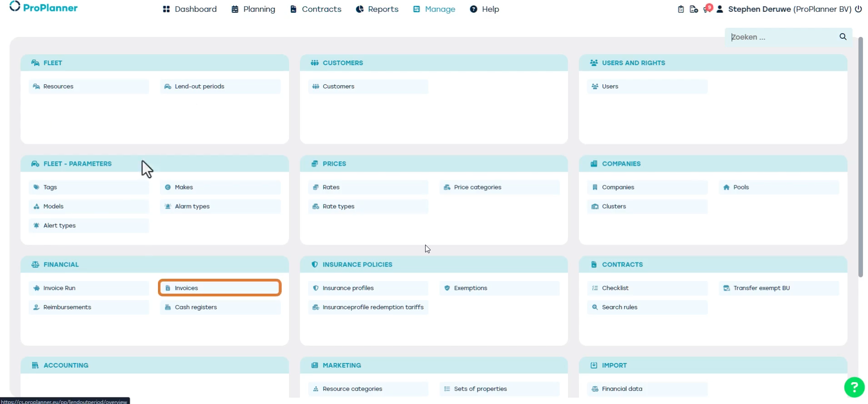Screen dimensions: 868x404
Task: Click the FINANCIAL section heading
Action: coord(61,265)
